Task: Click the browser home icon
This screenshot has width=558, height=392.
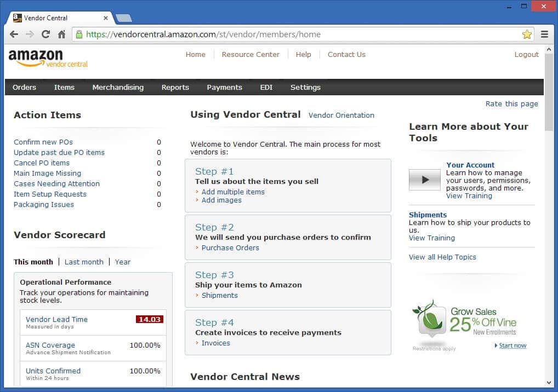Action: coord(61,34)
